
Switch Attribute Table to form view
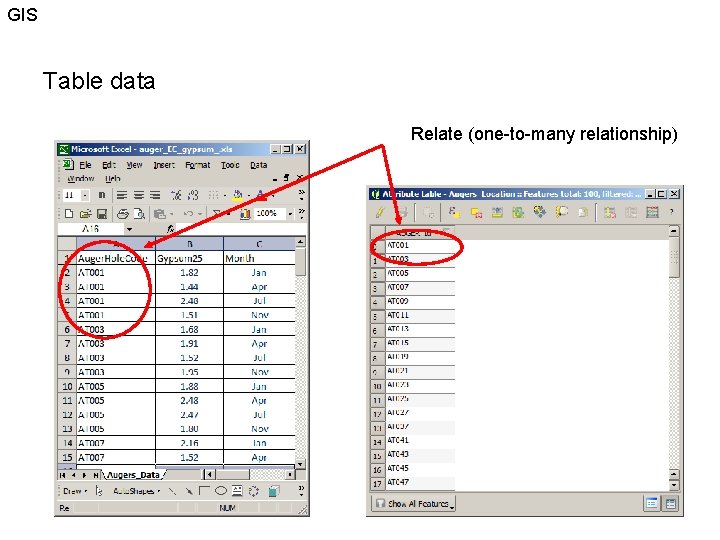click(x=652, y=504)
